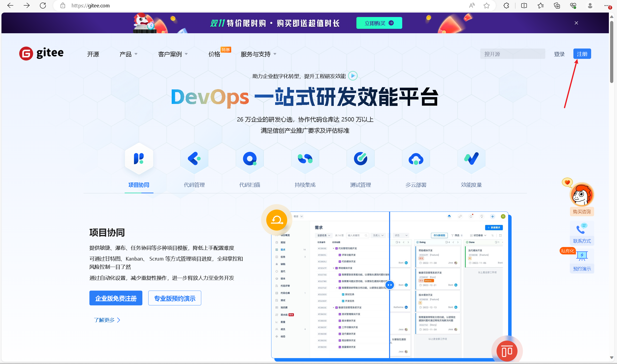This screenshot has width=617, height=364.
Task: Click the 预约演示 presentation icon
Action: [x=582, y=256]
